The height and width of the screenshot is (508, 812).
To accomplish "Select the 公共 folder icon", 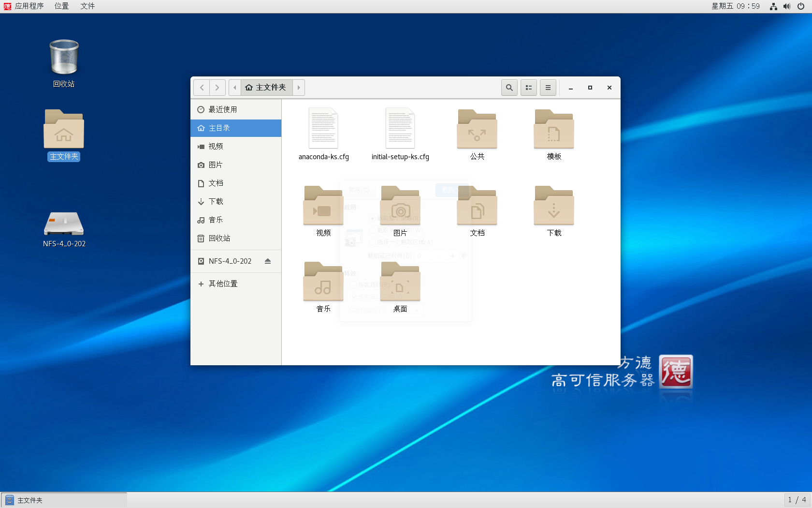I will [x=477, y=129].
